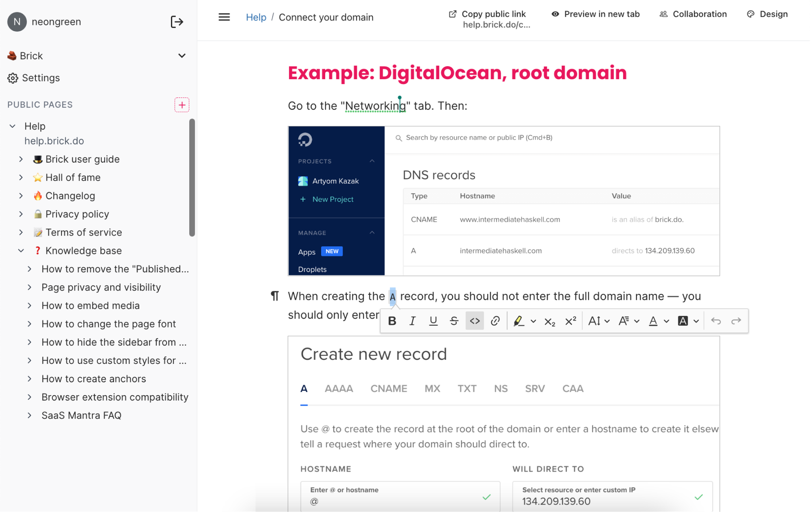The height and width of the screenshot is (512, 812).
Task: Expand the Brick user guide page
Action: click(21, 159)
